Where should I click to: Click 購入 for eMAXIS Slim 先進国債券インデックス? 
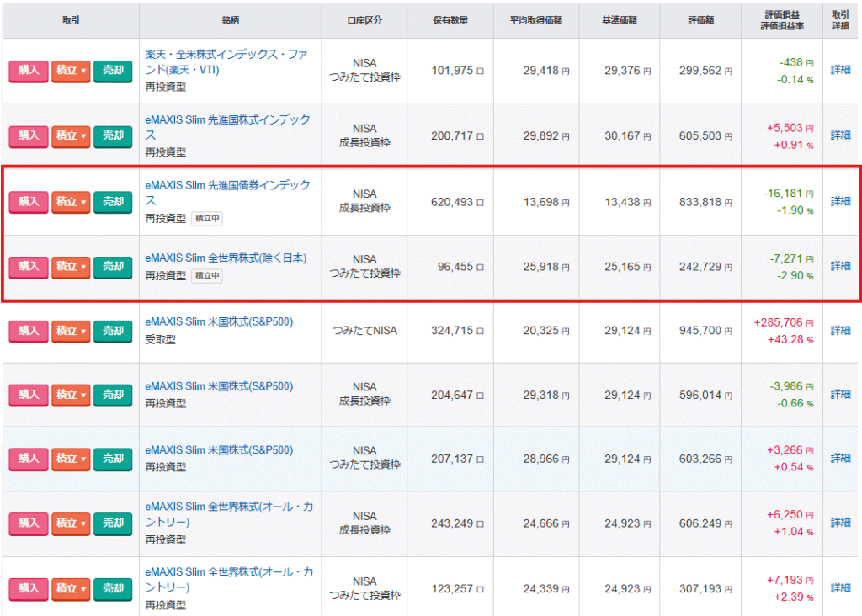29,202
